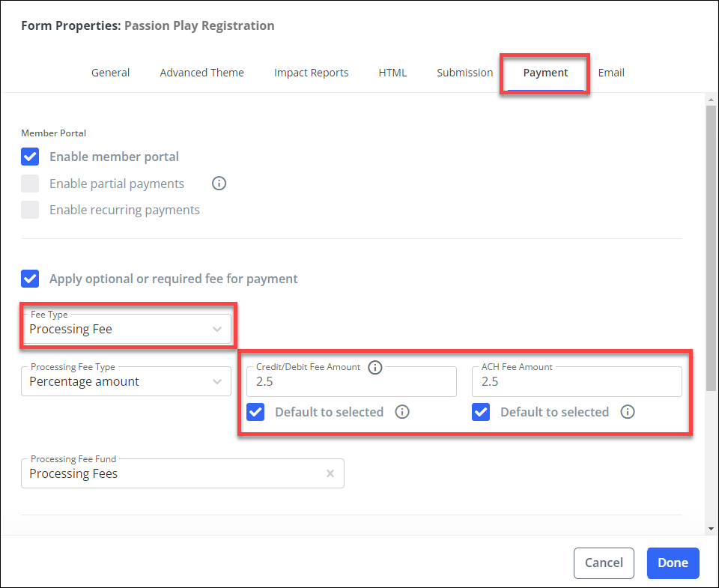Click the ACH Fee Amount field
Viewport: 719px width, 588px height.
(577, 381)
